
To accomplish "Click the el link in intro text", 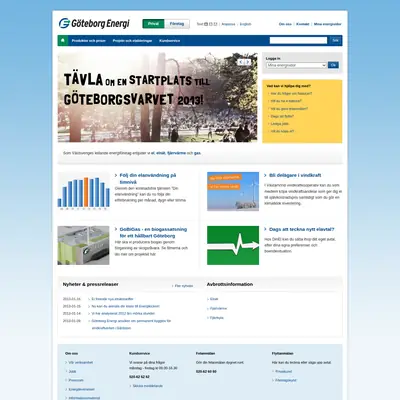I will [153, 153].
